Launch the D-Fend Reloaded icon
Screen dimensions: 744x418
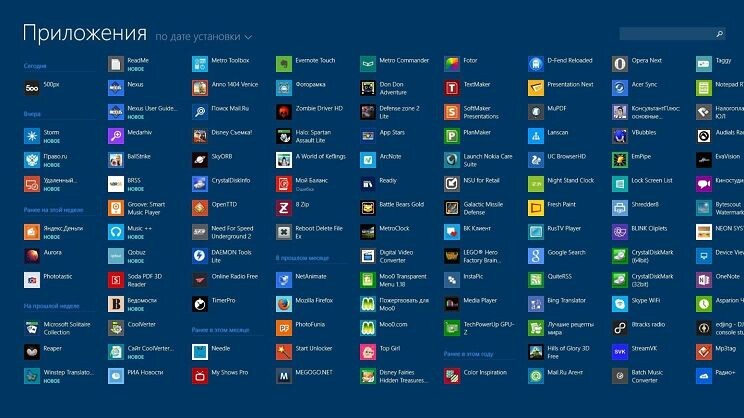[536, 64]
